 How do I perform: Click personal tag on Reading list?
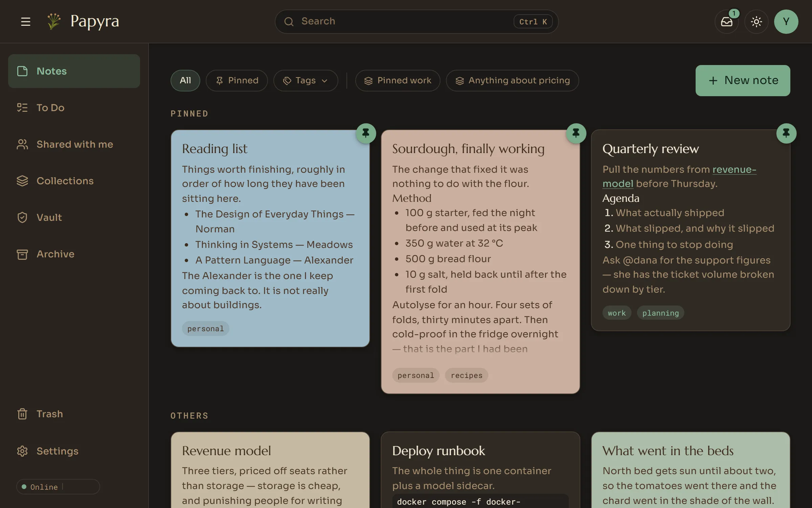(205, 329)
